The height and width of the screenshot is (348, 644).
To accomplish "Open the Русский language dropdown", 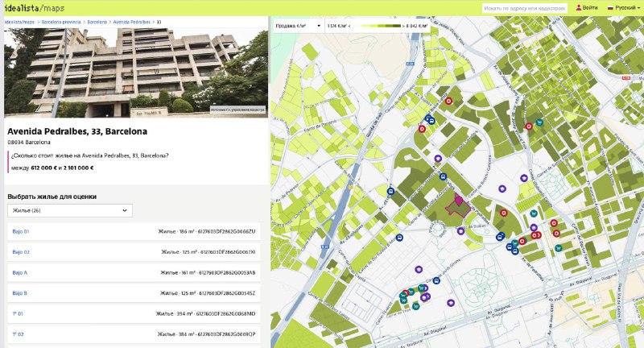I will point(626,7).
